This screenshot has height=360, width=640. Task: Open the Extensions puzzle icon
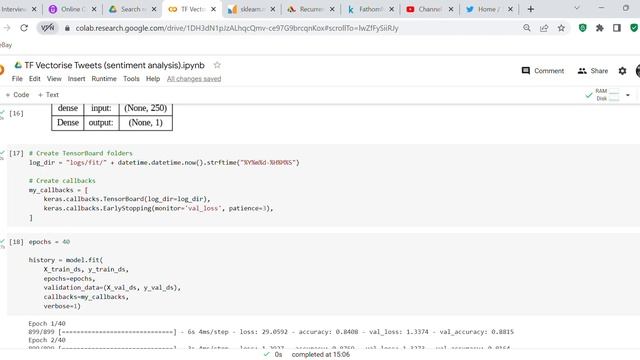[600, 28]
